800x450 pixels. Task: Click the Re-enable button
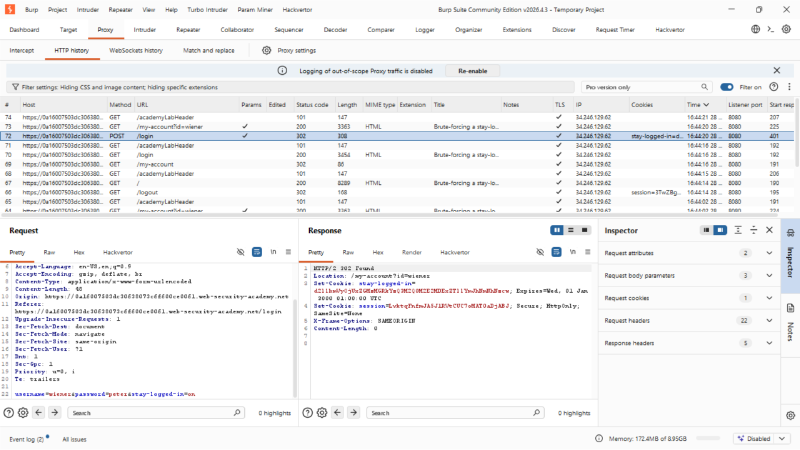click(472, 71)
